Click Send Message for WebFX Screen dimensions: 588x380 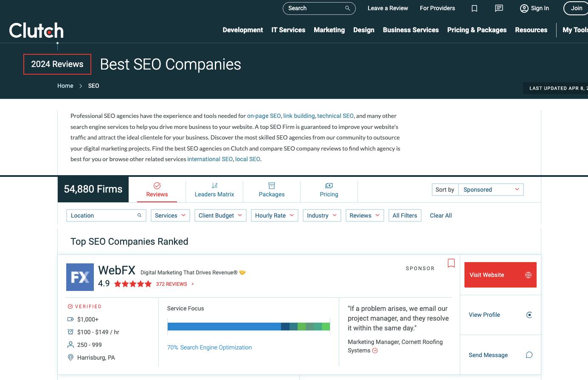[501, 355]
